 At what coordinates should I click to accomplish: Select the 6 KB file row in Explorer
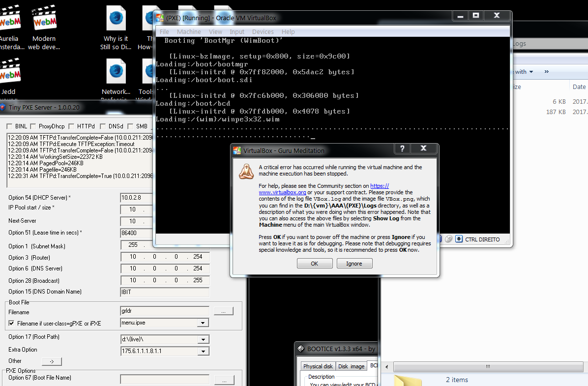point(551,102)
